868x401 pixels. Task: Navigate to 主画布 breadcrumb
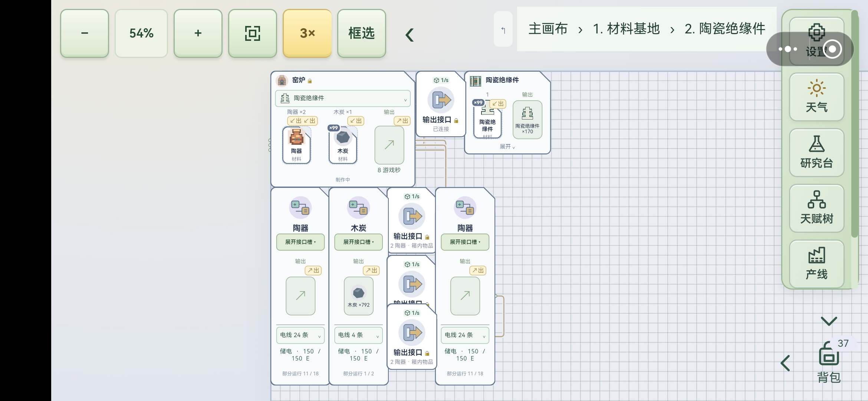pos(548,29)
